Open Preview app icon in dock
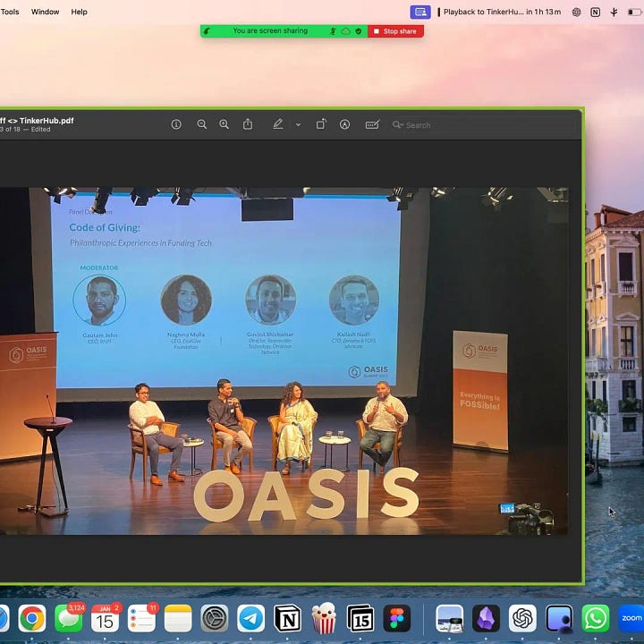Viewport: 644px width, 644px height. pos(450,618)
